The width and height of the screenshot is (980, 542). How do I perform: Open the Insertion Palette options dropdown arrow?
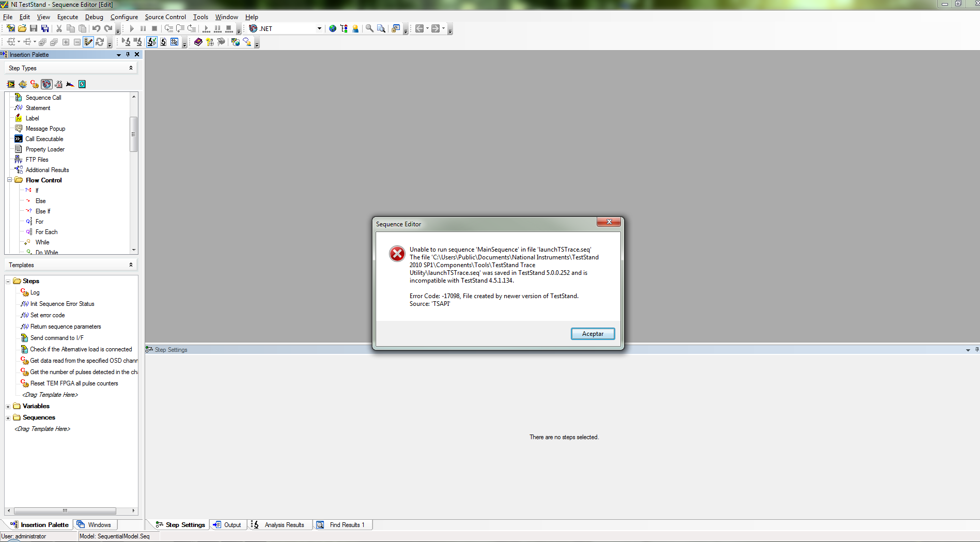119,55
